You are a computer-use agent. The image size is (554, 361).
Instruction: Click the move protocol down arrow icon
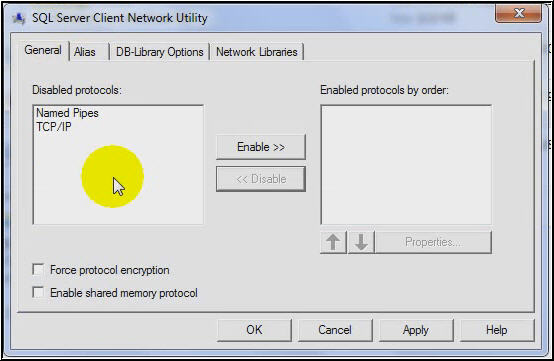pos(361,242)
